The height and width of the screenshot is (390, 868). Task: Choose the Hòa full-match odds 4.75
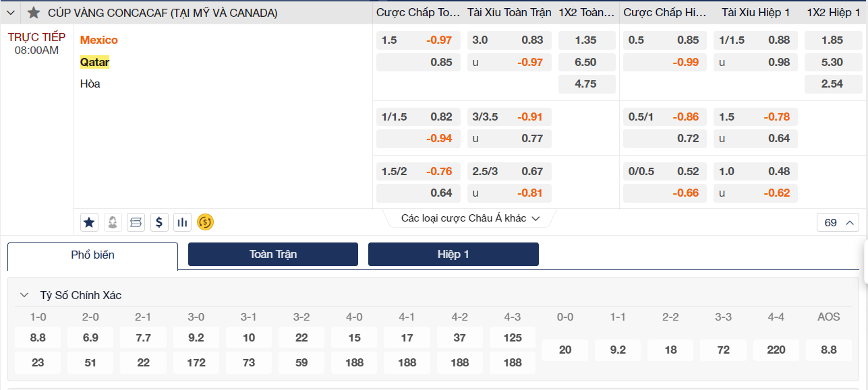tap(586, 84)
